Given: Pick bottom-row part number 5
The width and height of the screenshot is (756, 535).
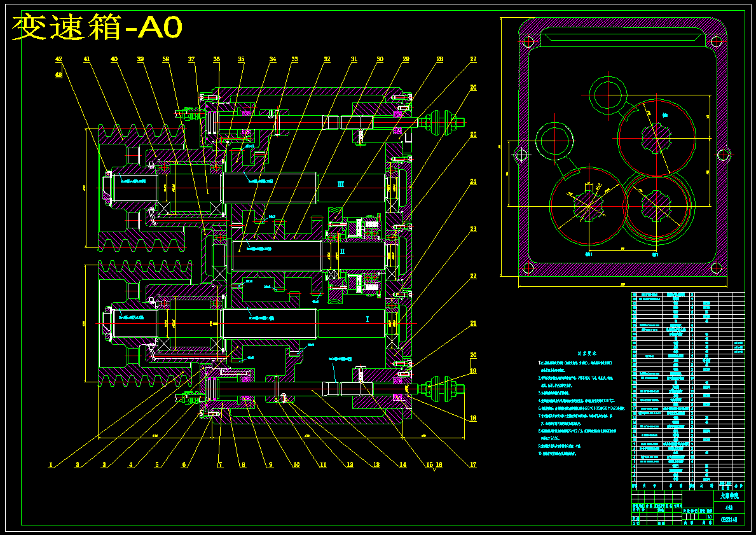Looking at the screenshot, I should coord(156,465).
